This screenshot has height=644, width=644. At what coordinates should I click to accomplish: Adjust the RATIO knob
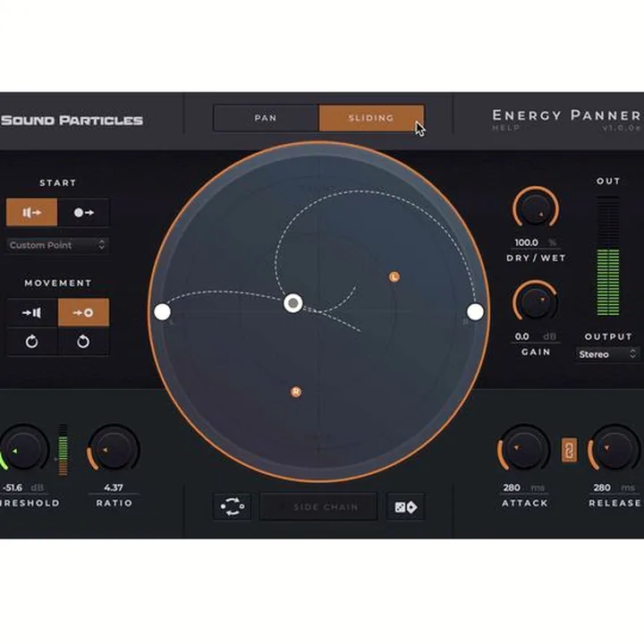[x=114, y=448]
